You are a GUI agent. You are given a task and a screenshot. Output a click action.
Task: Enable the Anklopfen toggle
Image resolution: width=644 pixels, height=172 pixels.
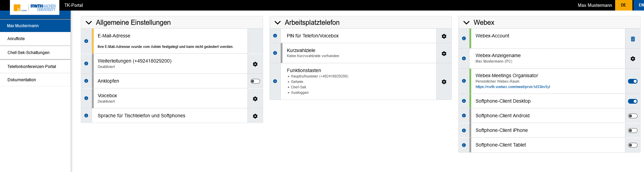pos(255,81)
